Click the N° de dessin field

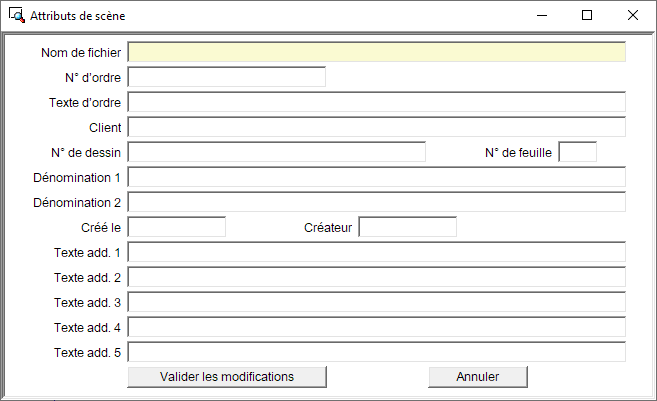click(276, 152)
